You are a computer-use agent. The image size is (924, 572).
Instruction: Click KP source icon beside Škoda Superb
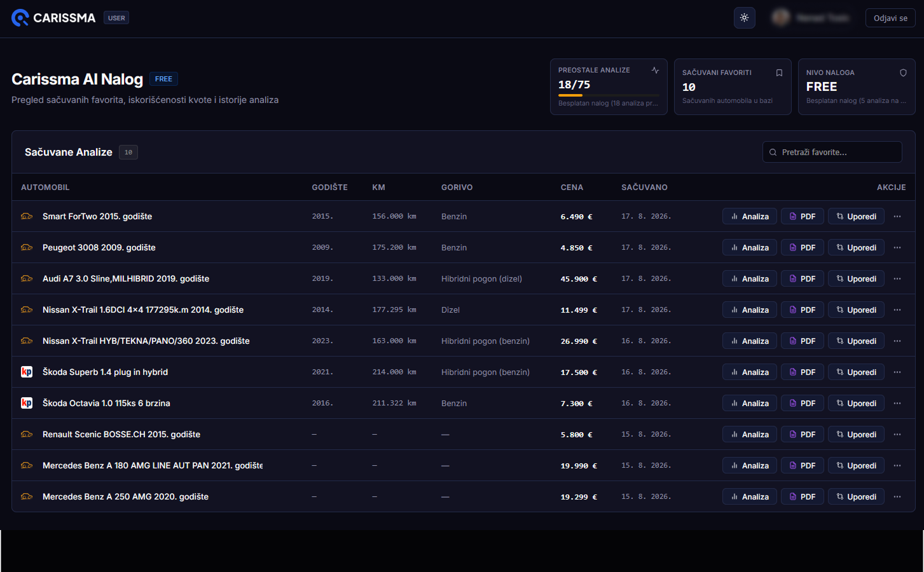coord(27,372)
